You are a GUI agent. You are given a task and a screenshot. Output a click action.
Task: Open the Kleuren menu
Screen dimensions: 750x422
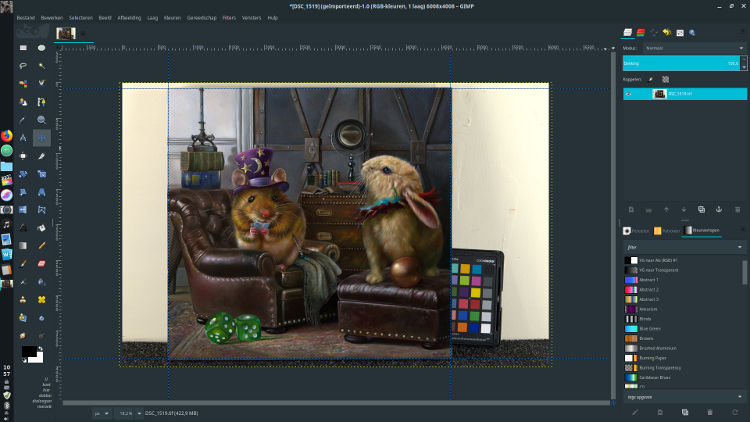click(172, 18)
